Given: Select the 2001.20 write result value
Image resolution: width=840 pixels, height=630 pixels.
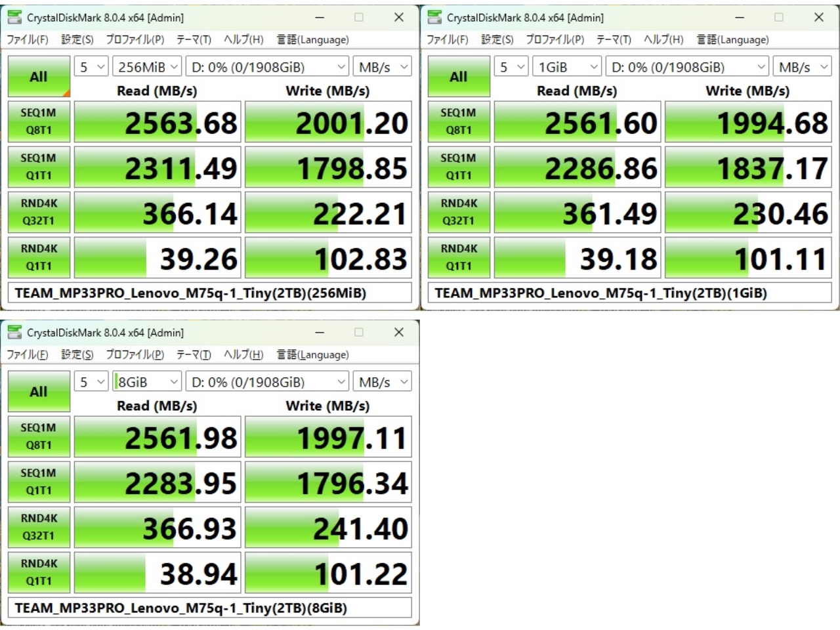Looking at the screenshot, I should 328,122.
